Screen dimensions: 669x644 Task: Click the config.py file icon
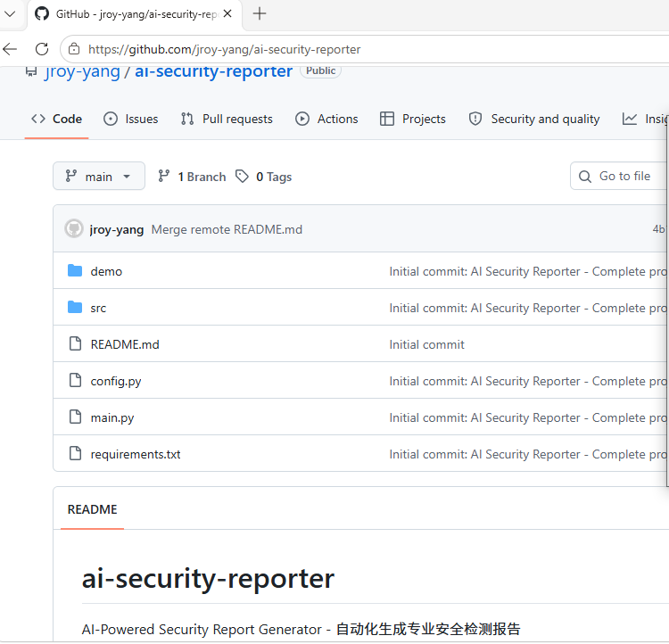[x=75, y=380]
